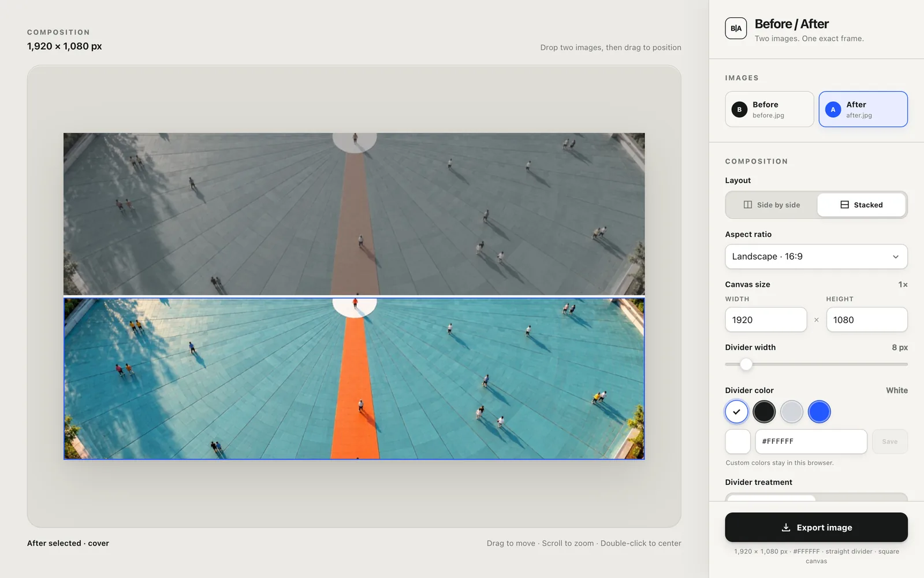The height and width of the screenshot is (578, 924).
Task: Click the Export image button
Action: (x=816, y=527)
